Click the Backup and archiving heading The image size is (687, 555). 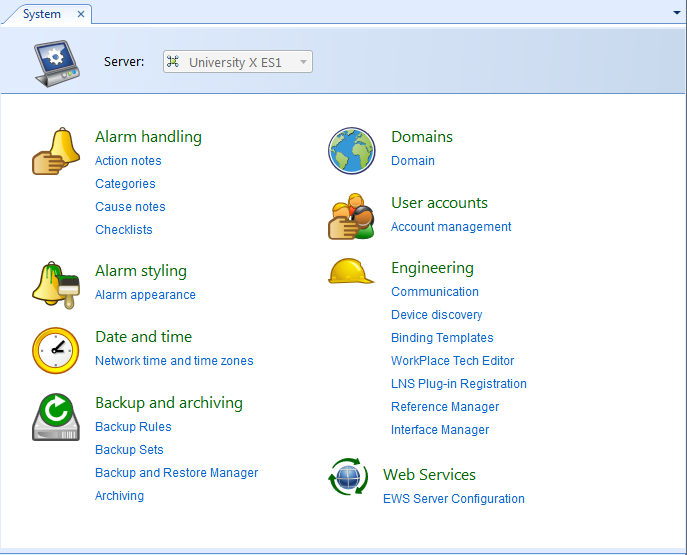(x=169, y=403)
